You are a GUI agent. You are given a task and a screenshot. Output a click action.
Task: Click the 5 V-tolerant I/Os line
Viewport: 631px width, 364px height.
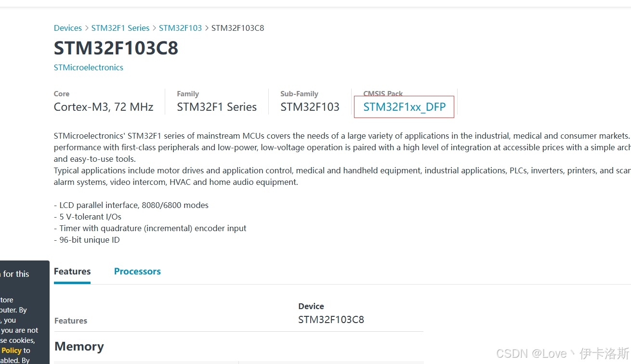click(x=88, y=217)
